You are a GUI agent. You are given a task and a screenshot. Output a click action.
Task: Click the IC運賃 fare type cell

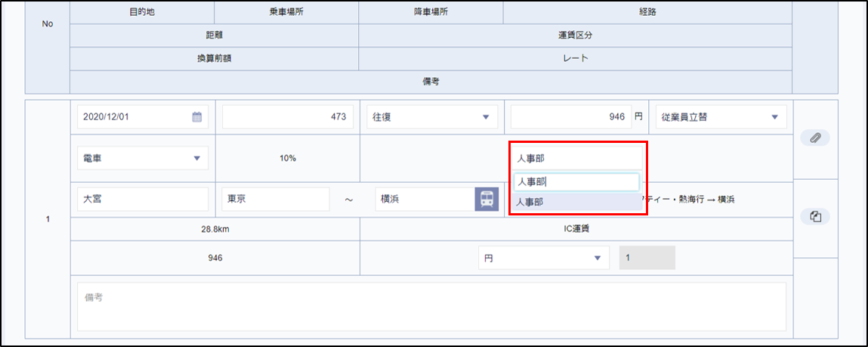coord(576,229)
